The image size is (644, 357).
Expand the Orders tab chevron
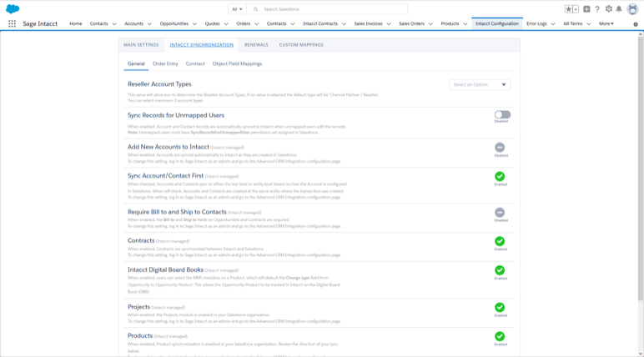pos(257,24)
